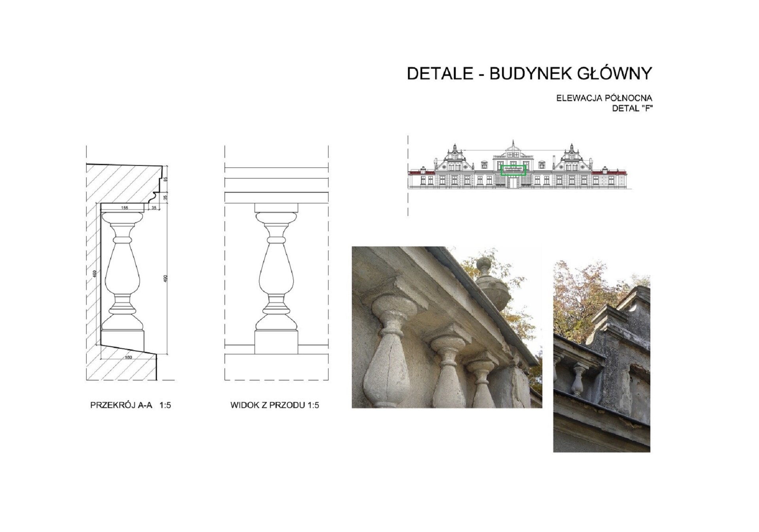Click the front view pedestal base block
Screen dimensions: 759x532
pyautogui.click(x=276, y=342)
